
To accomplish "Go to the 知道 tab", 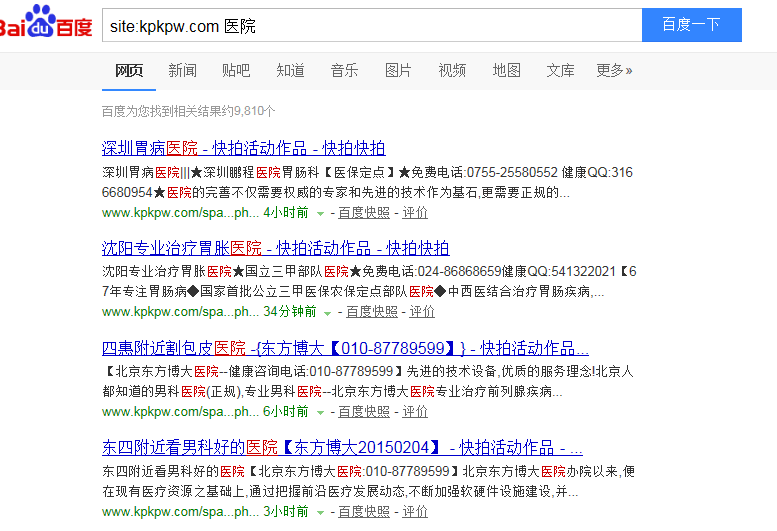I will pyautogui.click(x=290, y=70).
